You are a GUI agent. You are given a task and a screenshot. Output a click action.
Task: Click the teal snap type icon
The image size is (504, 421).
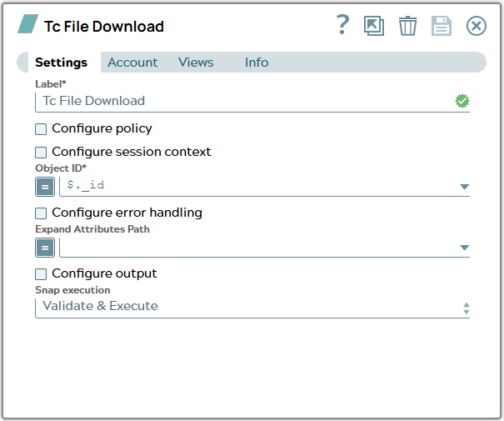point(28,24)
